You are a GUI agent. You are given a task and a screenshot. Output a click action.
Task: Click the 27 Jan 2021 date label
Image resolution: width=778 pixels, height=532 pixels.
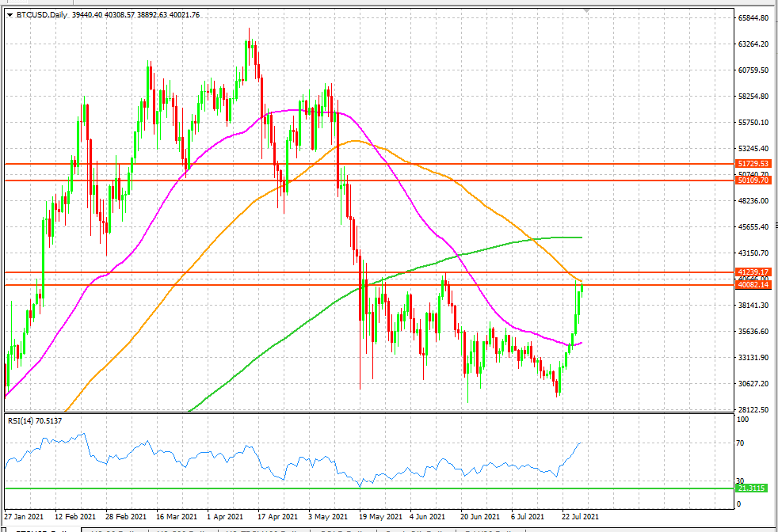25,515
